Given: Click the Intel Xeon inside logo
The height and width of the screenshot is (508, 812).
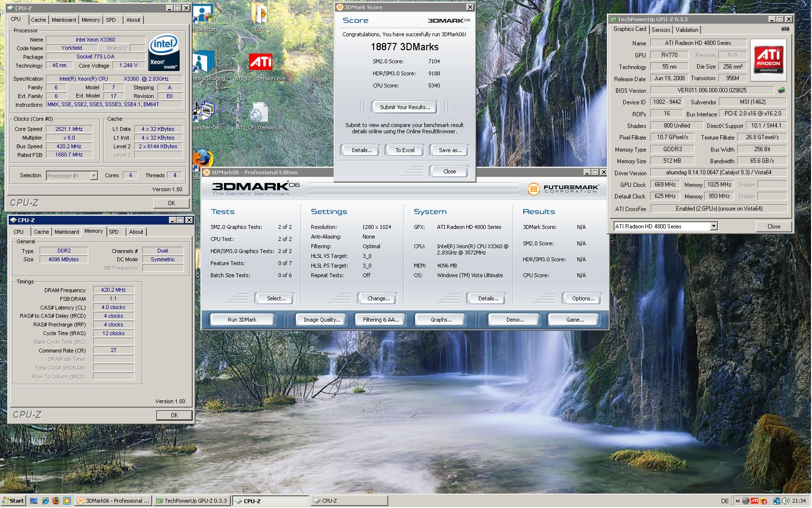Looking at the screenshot, I should coord(165,52).
